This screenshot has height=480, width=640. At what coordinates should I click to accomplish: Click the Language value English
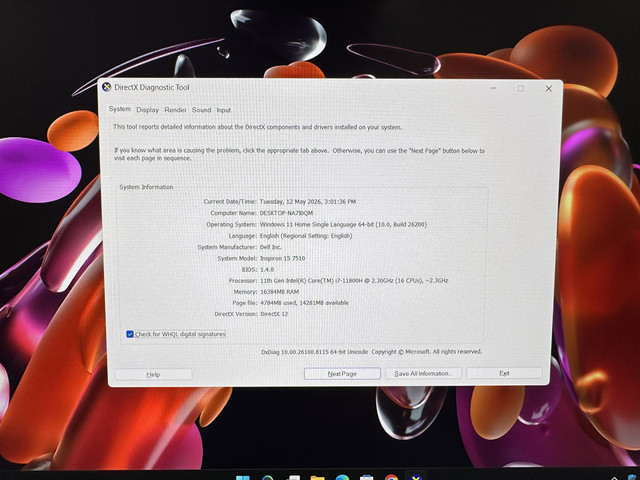click(x=306, y=236)
